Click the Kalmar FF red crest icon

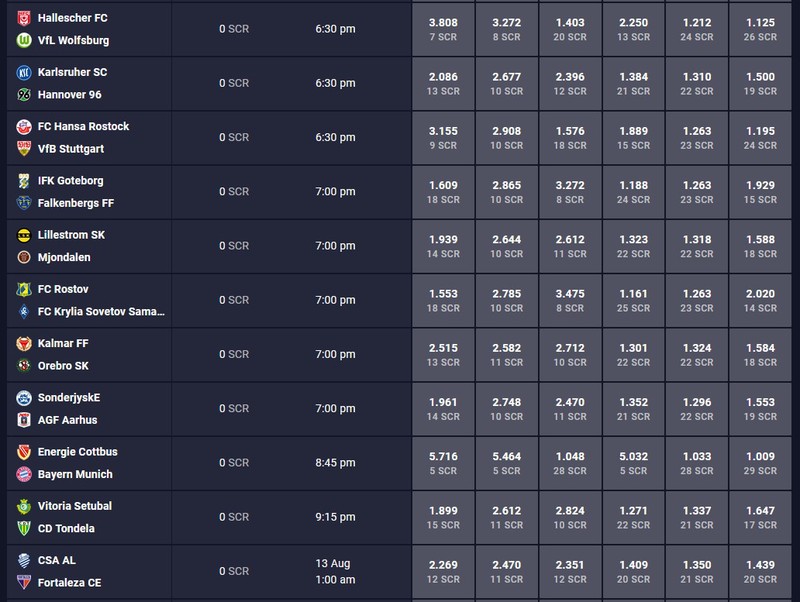click(24, 343)
